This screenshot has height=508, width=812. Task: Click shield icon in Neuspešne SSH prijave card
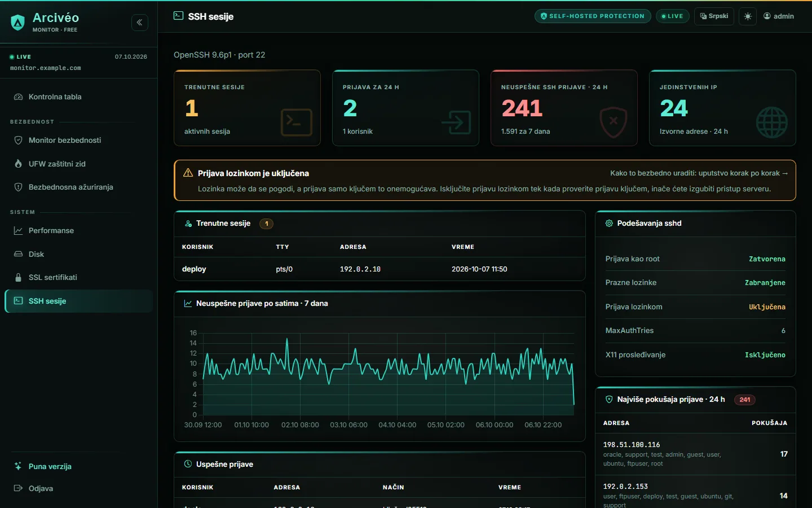click(614, 122)
